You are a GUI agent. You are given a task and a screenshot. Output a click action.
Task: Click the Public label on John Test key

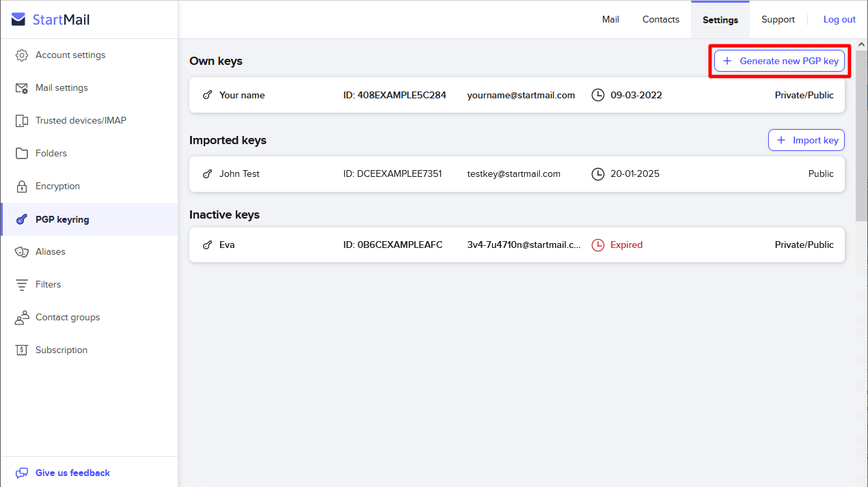point(821,174)
